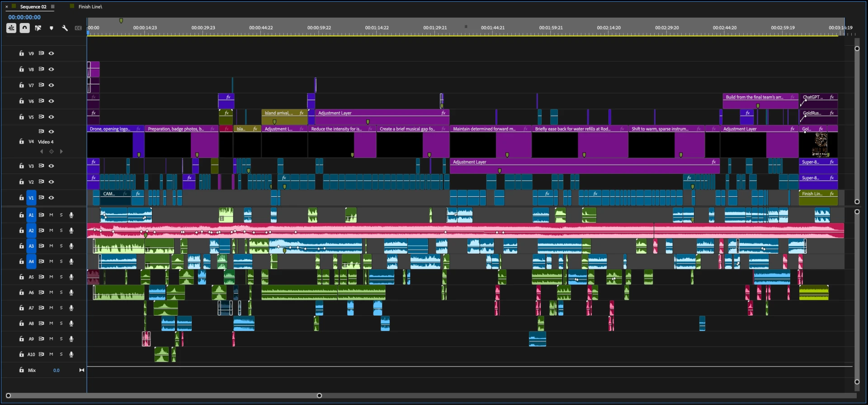Close the Sequence 02 tab

7,7
